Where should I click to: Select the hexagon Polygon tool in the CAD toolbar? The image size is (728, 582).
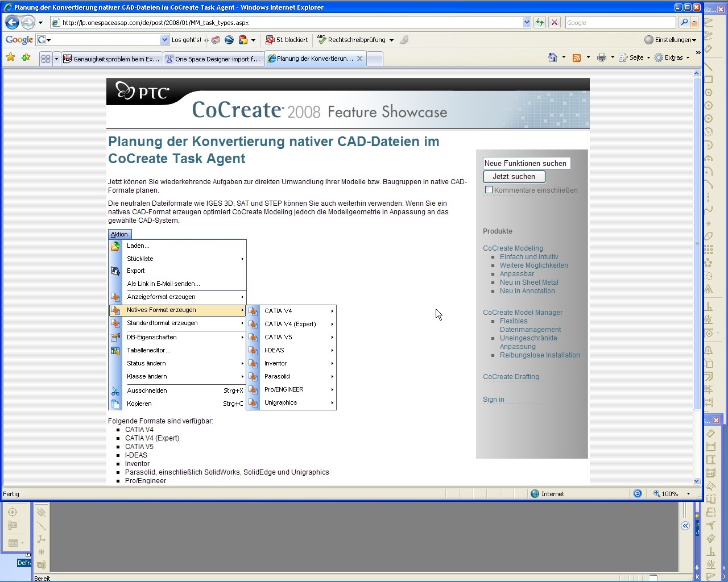(709, 93)
